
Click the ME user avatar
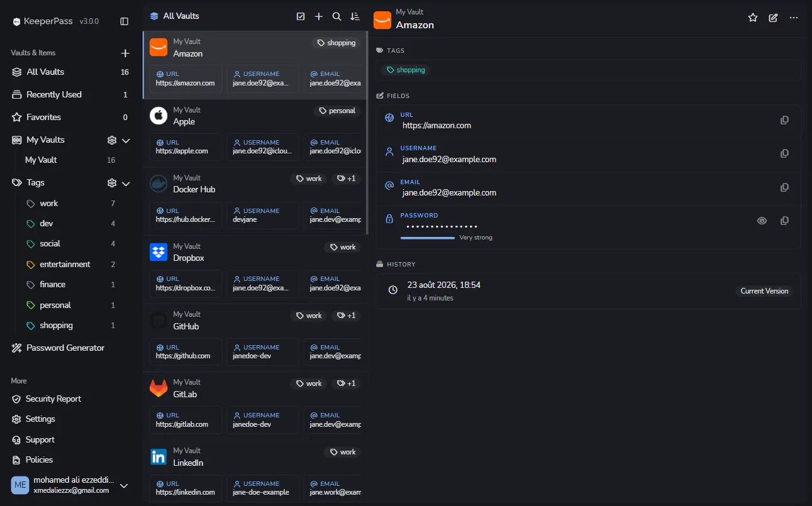pos(20,485)
